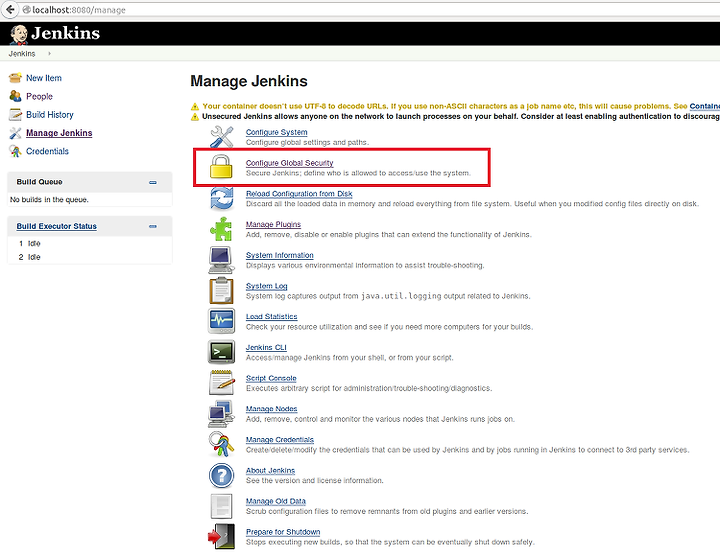The height and width of the screenshot is (557, 720).
Task: Open New Item from the sidebar
Action: pos(44,78)
